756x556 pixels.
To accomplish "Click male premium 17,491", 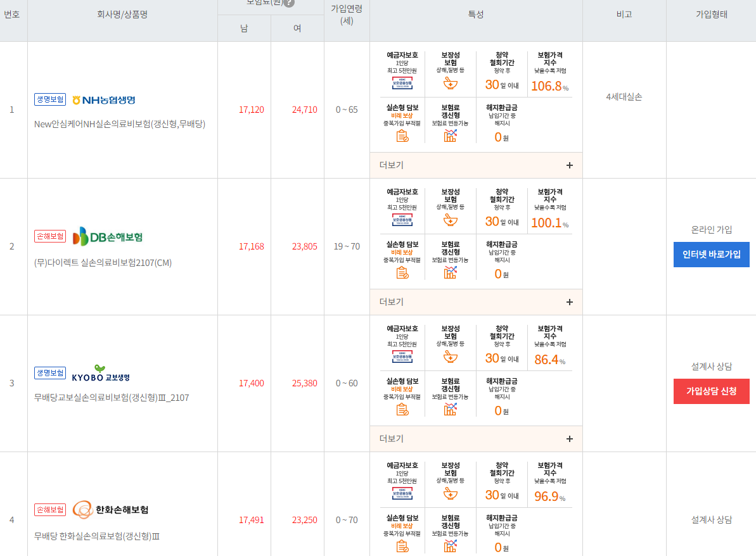I will pyautogui.click(x=252, y=521).
